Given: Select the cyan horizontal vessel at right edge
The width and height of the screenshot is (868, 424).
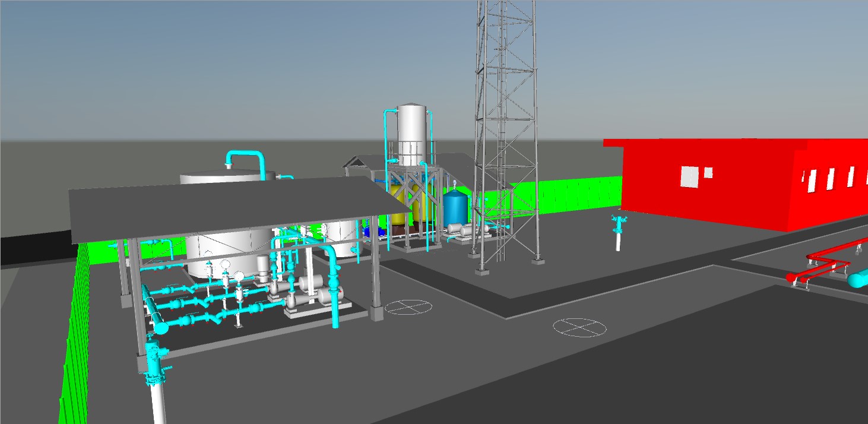Looking at the screenshot, I should [x=859, y=279].
